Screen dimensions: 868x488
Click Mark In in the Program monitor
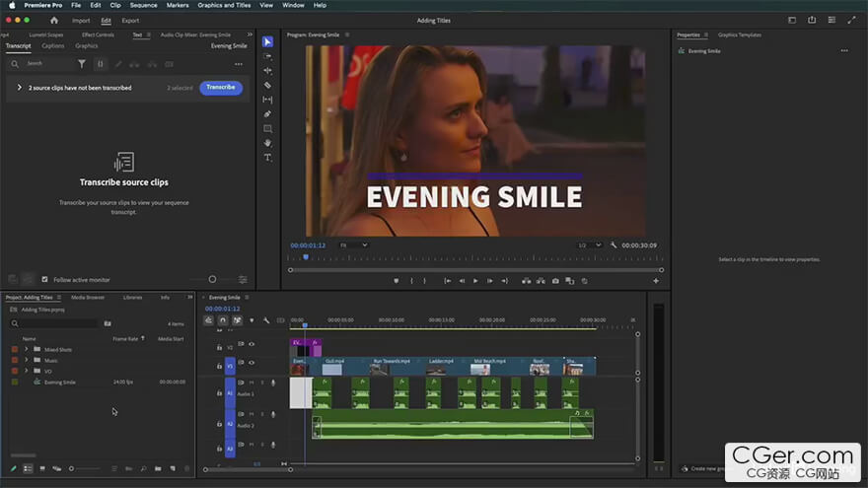411,281
